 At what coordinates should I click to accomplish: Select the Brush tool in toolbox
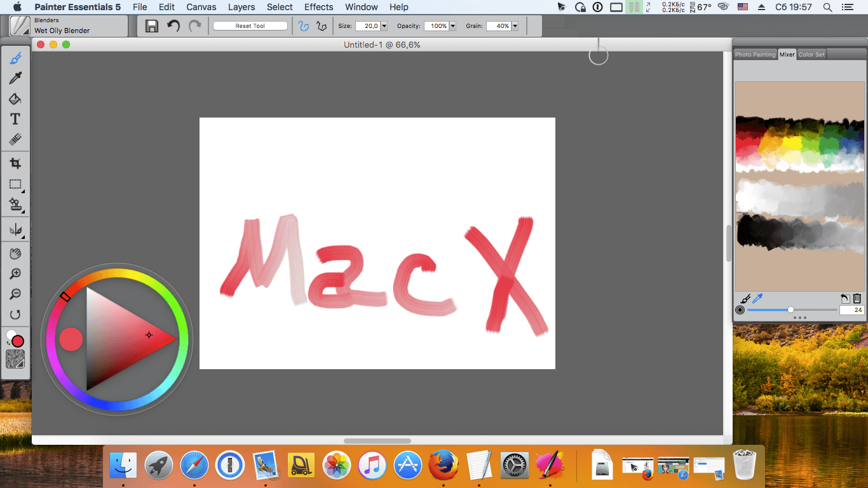pos(16,58)
